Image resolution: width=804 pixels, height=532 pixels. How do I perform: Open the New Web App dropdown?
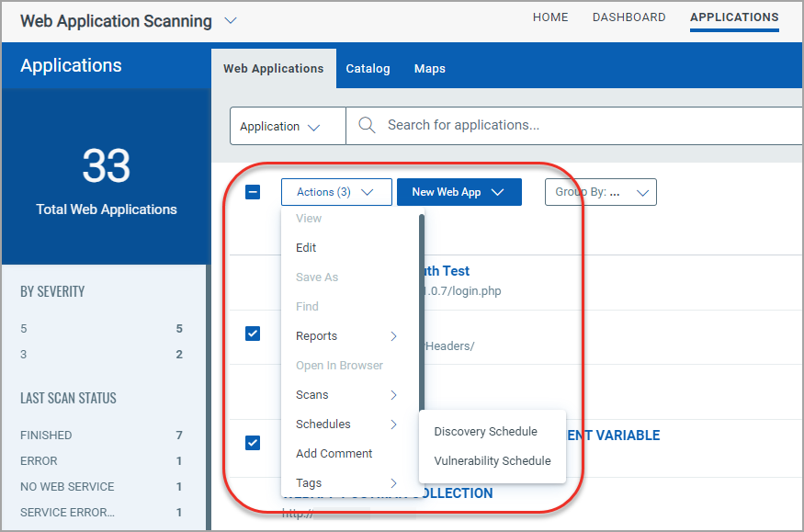[x=459, y=192]
